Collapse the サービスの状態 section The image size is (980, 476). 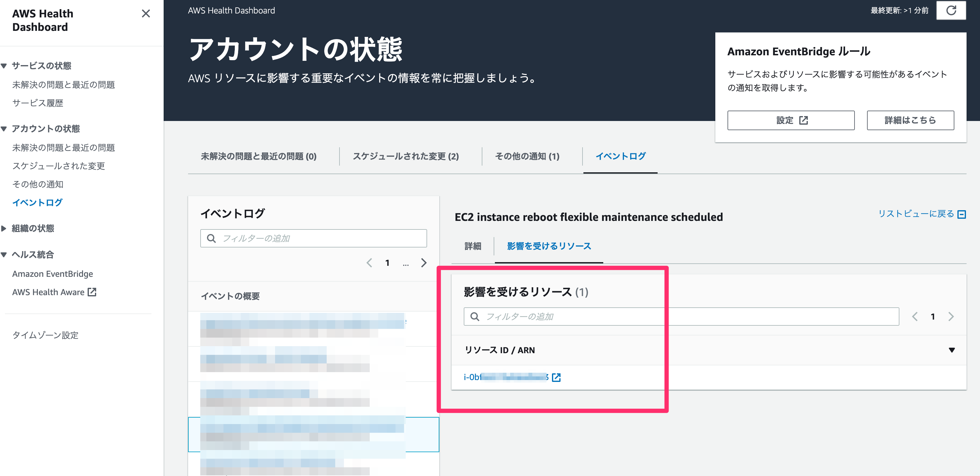pyautogui.click(x=4, y=65)
